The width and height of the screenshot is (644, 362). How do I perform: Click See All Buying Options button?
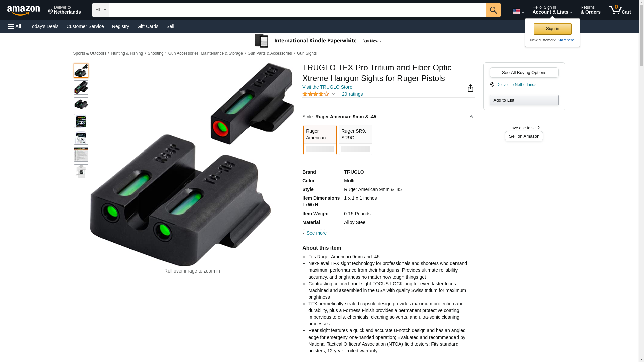[524, 73]
